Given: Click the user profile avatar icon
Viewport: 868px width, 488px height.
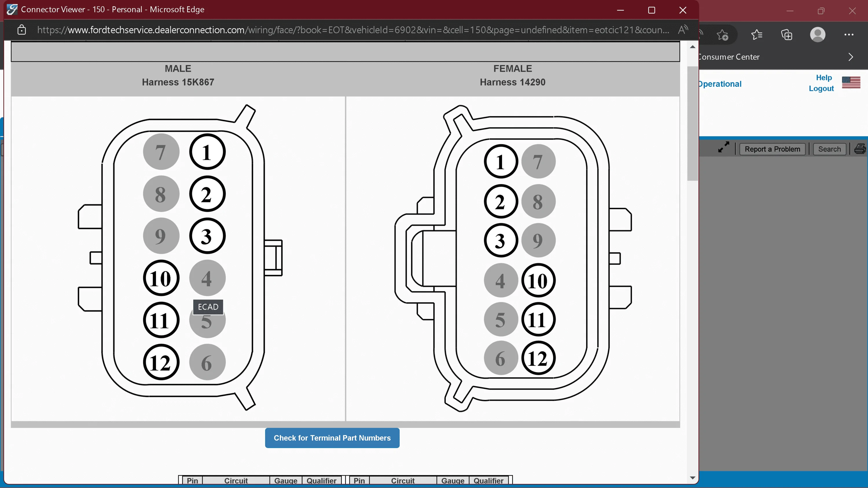Looking at the screenshot, I should tap(818, 34).
